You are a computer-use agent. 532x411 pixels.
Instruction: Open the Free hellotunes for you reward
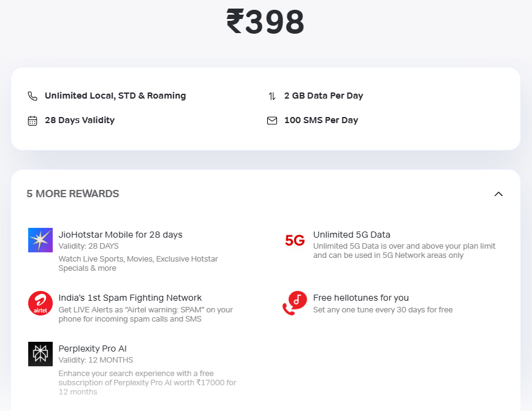[360, 297]
